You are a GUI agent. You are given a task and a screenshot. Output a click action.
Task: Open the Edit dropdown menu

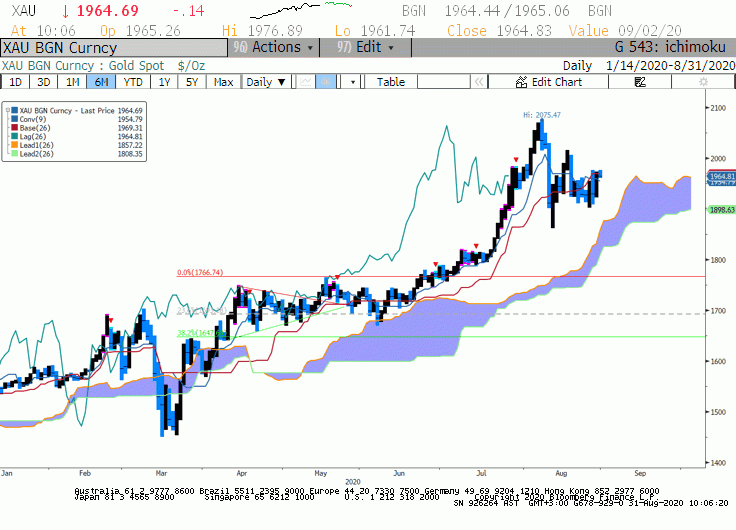pyautogui.click(x=366, y=47)
